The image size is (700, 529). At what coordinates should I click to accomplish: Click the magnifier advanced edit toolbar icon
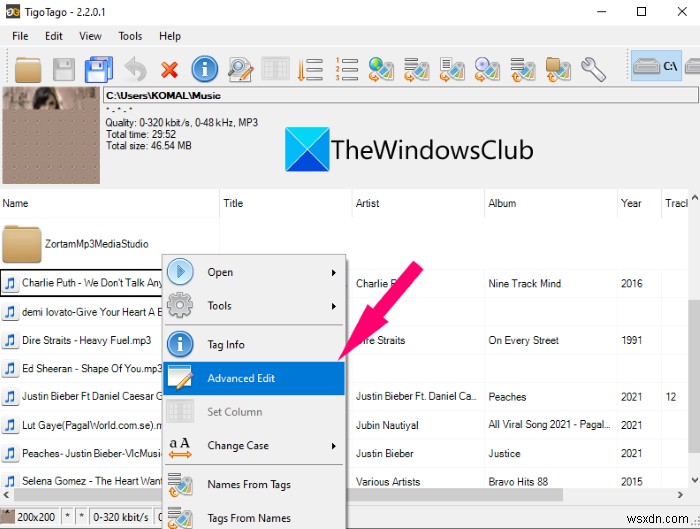pos(240,69)
